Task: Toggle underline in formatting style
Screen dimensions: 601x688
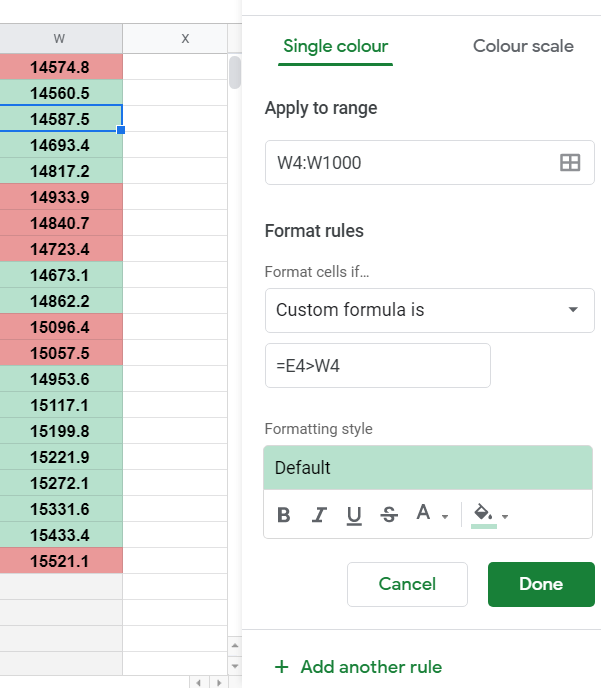Action: coord(354,515)
